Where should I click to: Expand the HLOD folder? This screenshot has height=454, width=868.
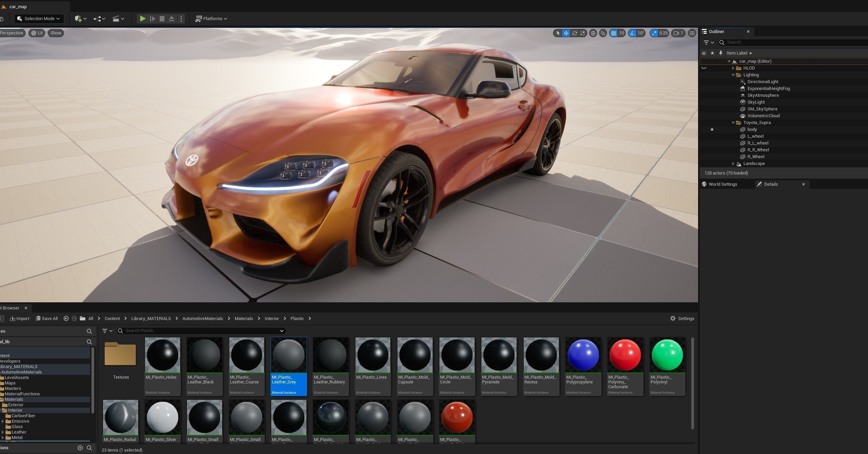point(733,68)
